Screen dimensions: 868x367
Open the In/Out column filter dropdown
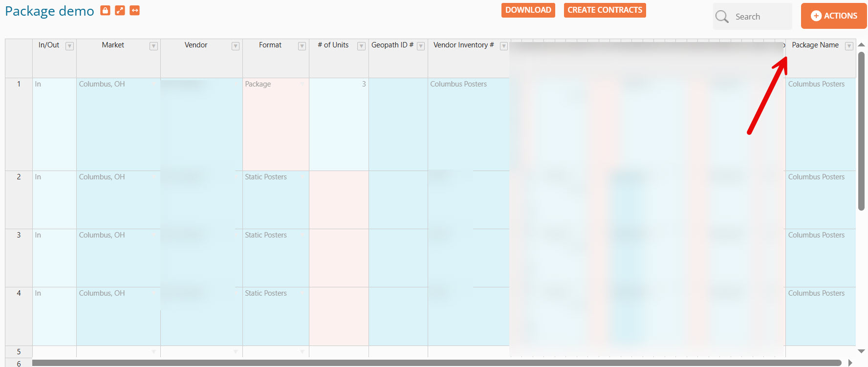[69, 46]
